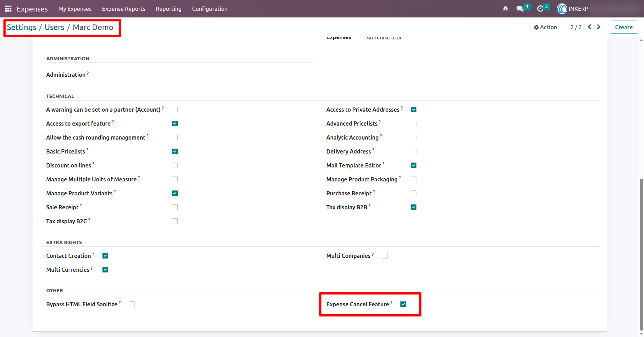The image size is (644, 337).
Task: Go to next record arrow
Action: [x=599, y=27]
